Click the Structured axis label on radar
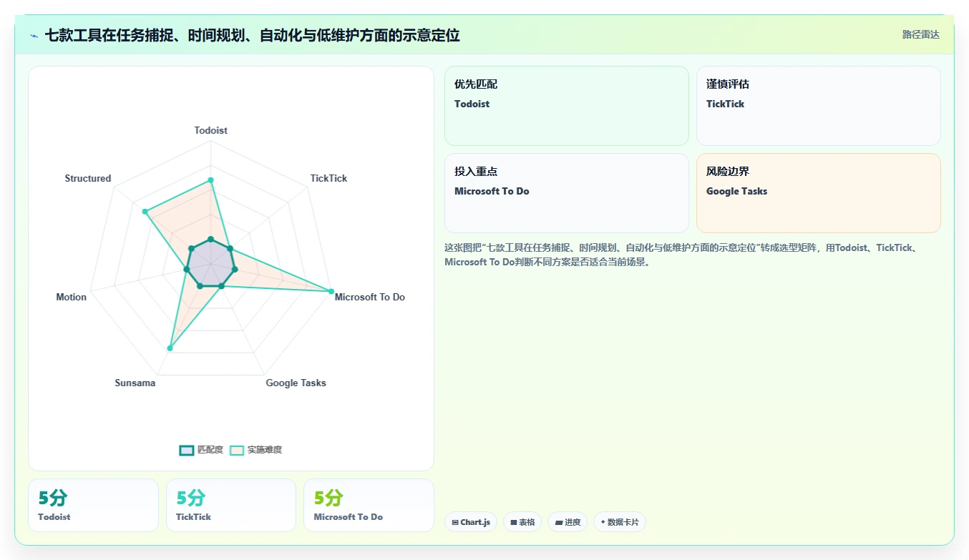Viewport: 969px width, 560px height. [87, 178]
